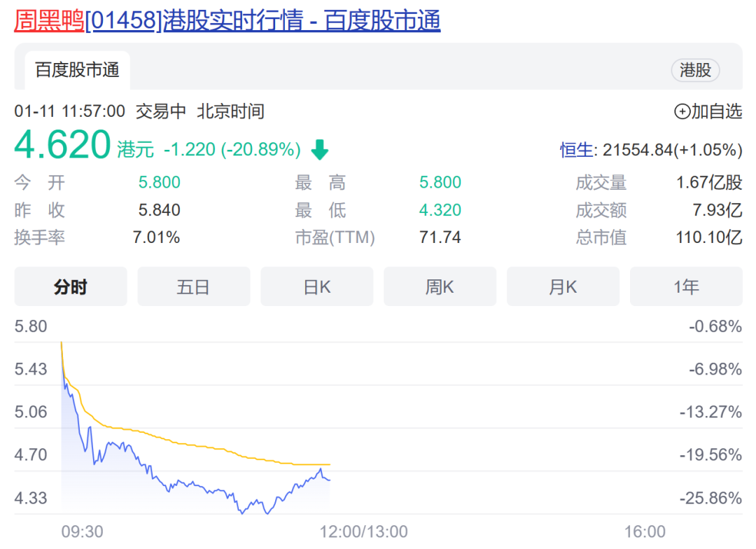Click the 5.80 y-axis label

click(31, 326)
